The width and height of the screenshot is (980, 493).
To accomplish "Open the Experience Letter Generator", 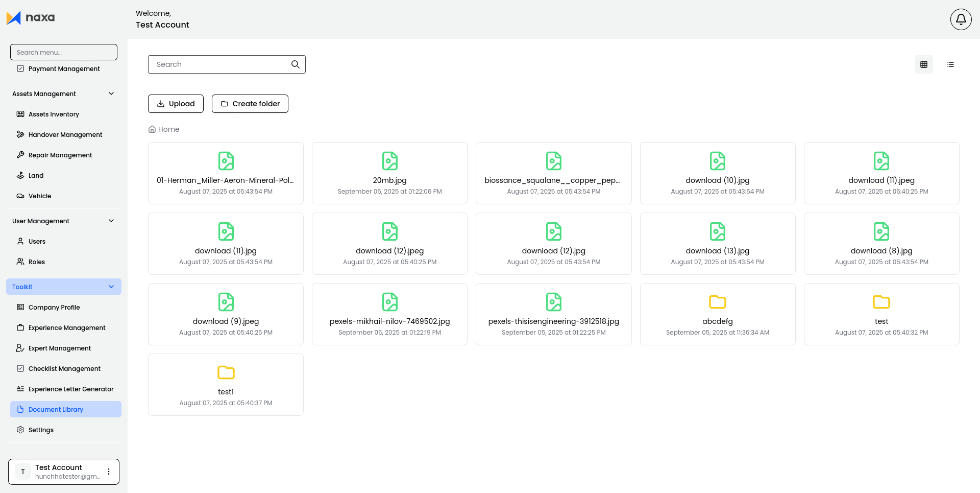I will coord(70,389).
